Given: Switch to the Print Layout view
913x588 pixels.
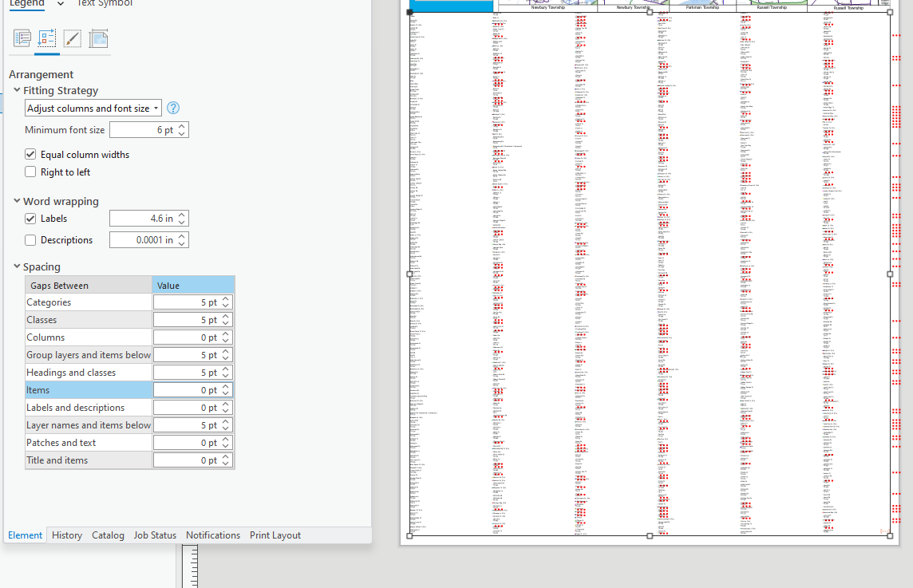Looking at the screenshot, I should click(x=275, y=535).
